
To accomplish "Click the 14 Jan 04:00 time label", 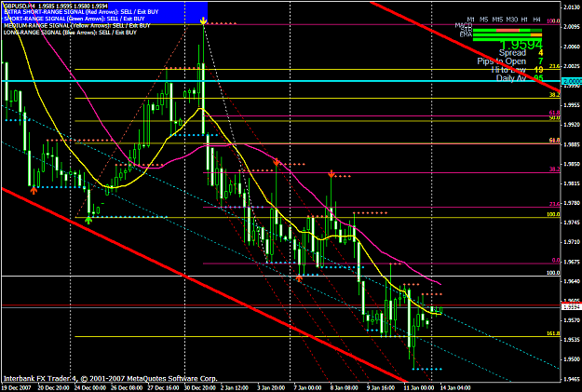I will (x=455, y=388).
